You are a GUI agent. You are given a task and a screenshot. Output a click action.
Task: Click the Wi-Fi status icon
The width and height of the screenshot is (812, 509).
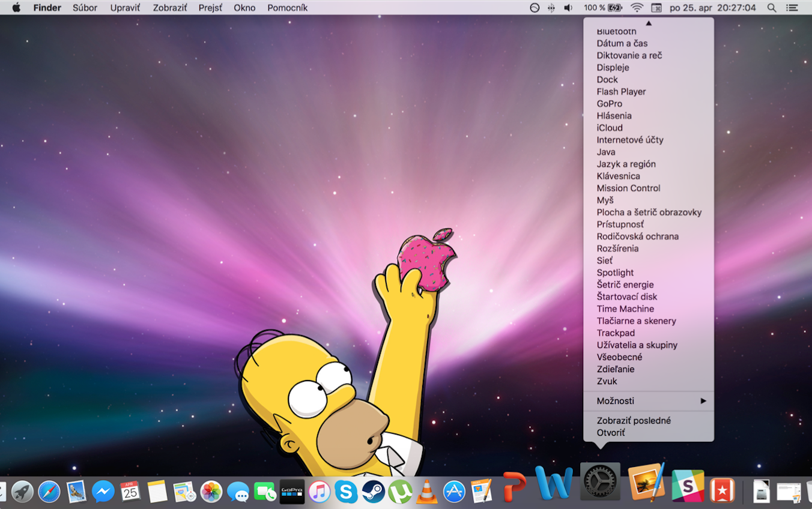click(637, 8)
